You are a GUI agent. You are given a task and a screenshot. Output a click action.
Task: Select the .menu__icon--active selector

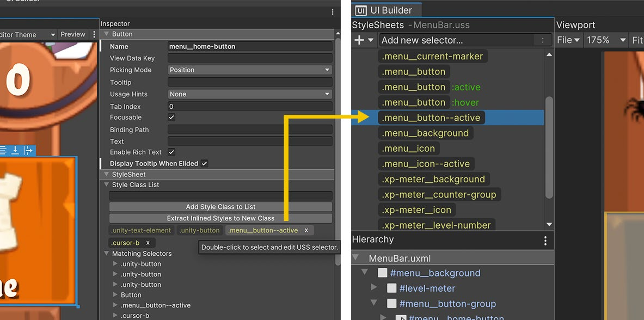426,164
